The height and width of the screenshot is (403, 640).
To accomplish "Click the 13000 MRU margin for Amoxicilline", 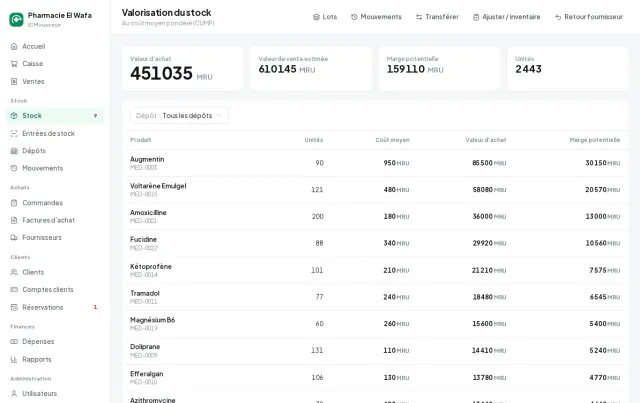I will click(602, 216).
